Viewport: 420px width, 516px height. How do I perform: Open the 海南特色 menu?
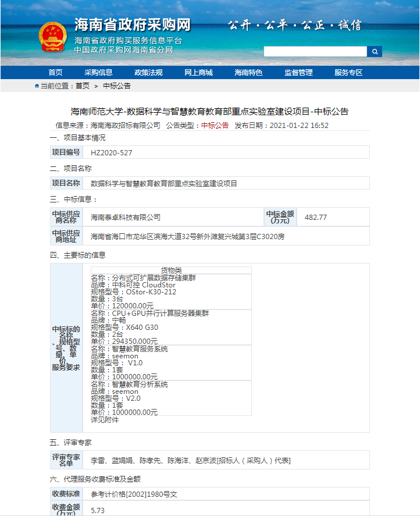(248, 72)
